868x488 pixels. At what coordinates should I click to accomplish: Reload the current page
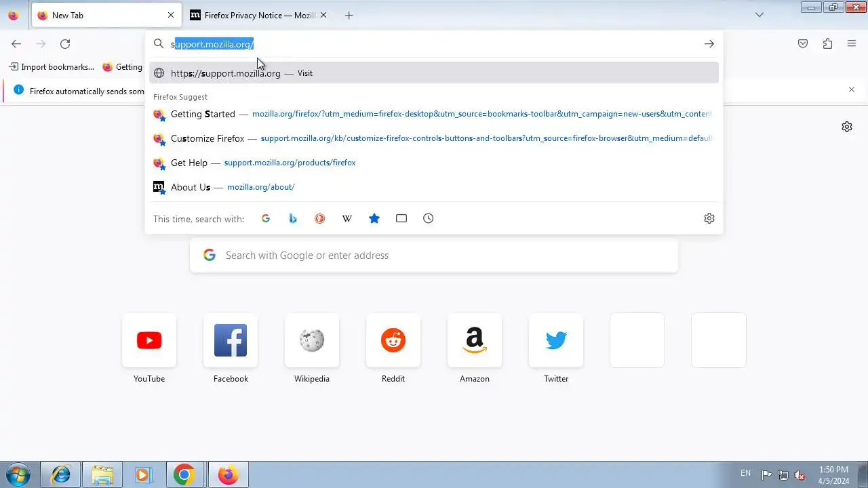click(65, 44)
